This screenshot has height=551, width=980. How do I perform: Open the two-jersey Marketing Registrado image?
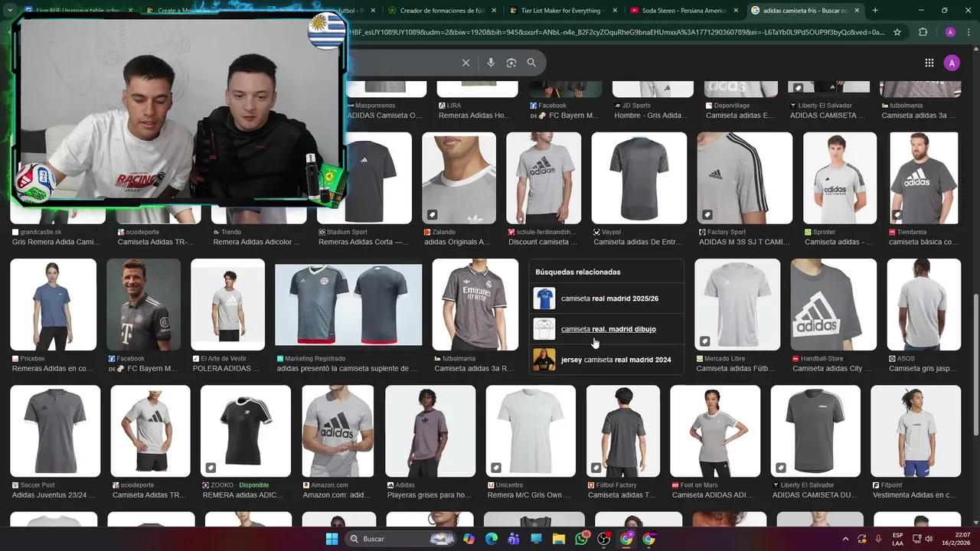348,305
